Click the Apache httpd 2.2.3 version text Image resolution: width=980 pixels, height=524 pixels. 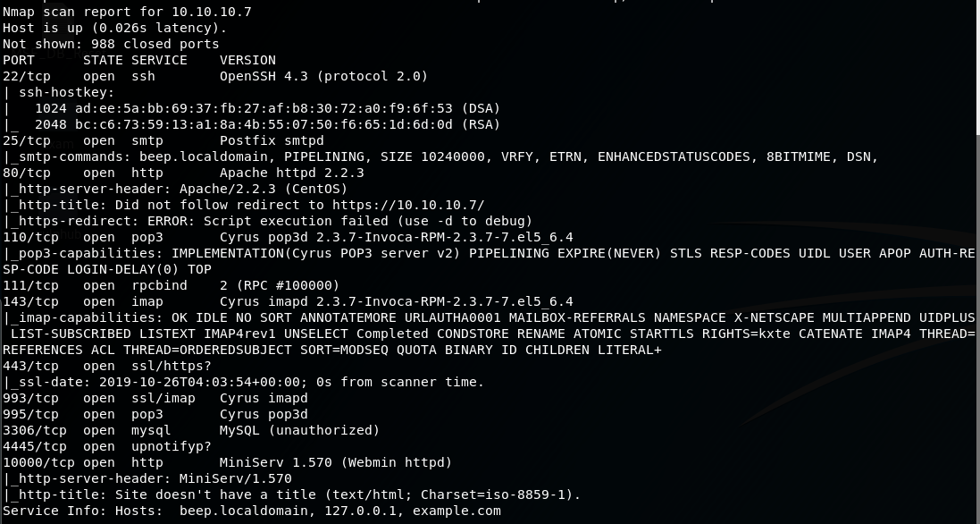pos(292,173)
